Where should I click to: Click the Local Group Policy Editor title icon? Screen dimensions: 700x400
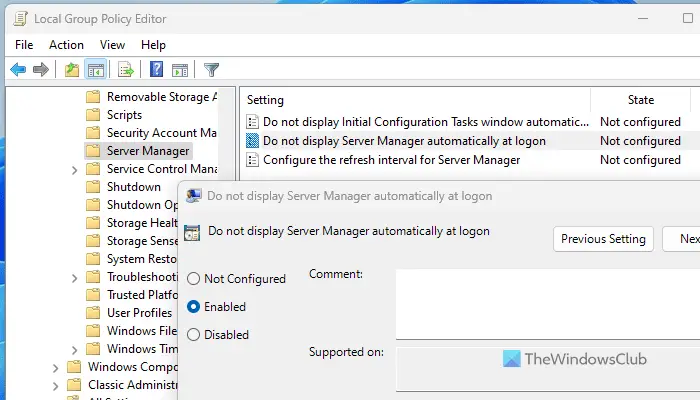tap(20, 19)
